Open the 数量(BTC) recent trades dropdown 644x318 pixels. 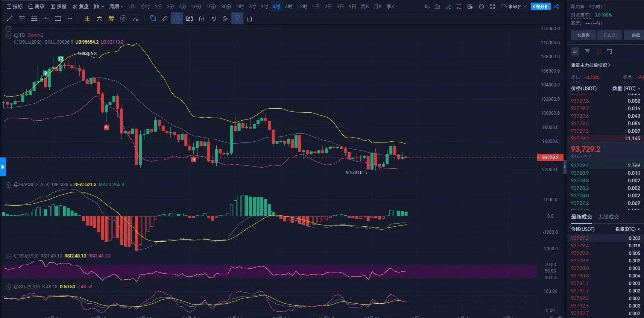[x=628, y=229]
